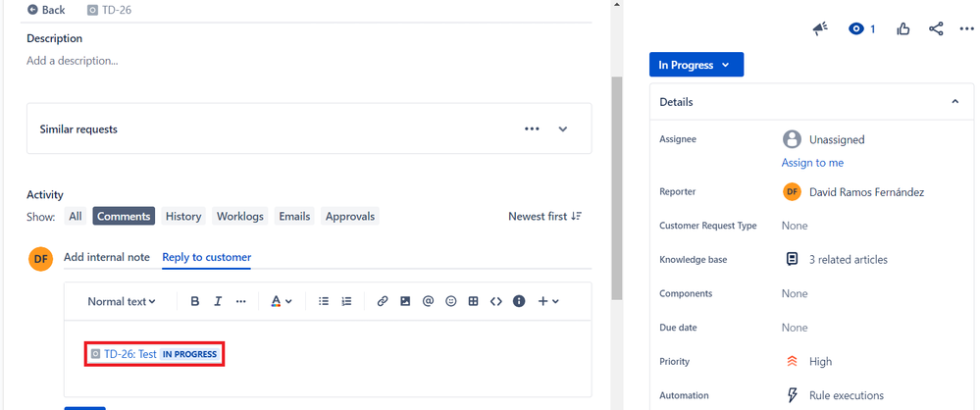Insert a table in the comment

point(473,302)
